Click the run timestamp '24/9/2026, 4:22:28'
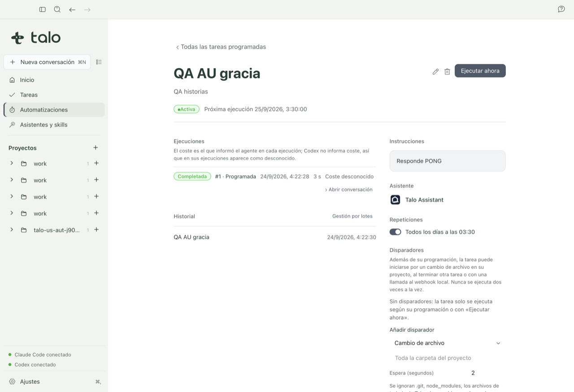This screenshot has height=392, width=574. 285,176
